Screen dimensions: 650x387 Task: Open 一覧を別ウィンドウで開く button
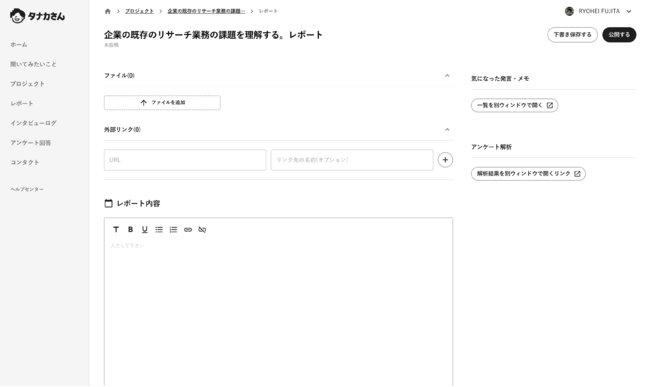tap(514, 105)
